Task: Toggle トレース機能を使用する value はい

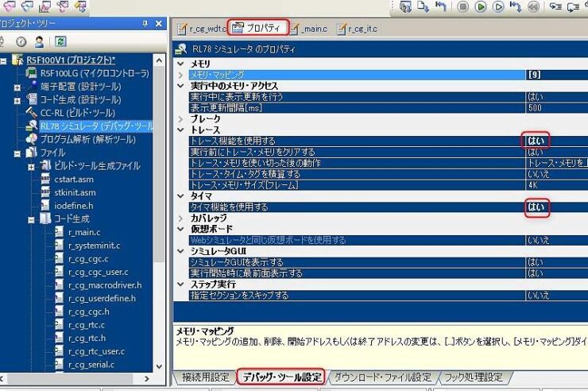Action: click(536, 141)
